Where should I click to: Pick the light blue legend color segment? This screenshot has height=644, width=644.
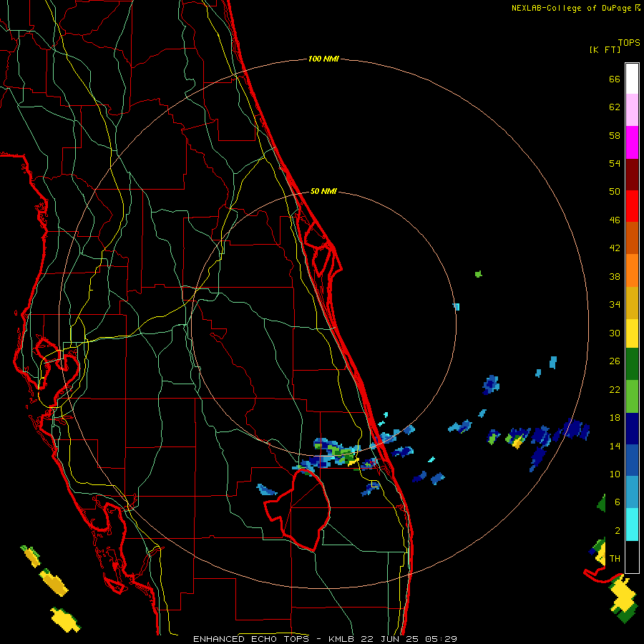[632, 492]
